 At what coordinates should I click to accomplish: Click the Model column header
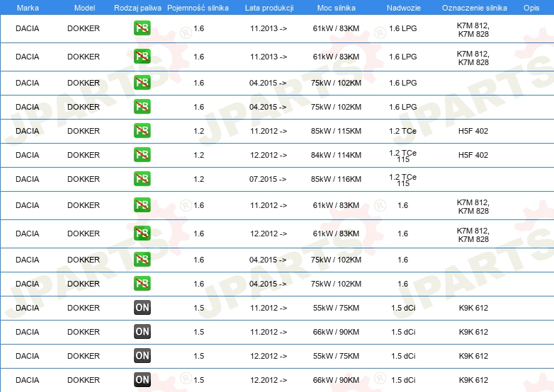pyautogui.click(x=84, y=8)
